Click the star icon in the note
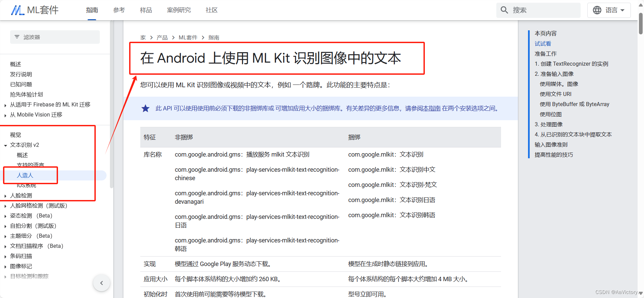The height and width of the screenshot is (298, 644). click(x=145, y=108)
